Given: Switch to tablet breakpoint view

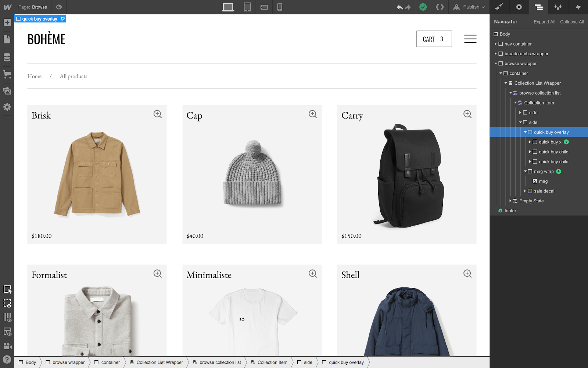Looking at the screenshot, I should (x=247, y=7).
